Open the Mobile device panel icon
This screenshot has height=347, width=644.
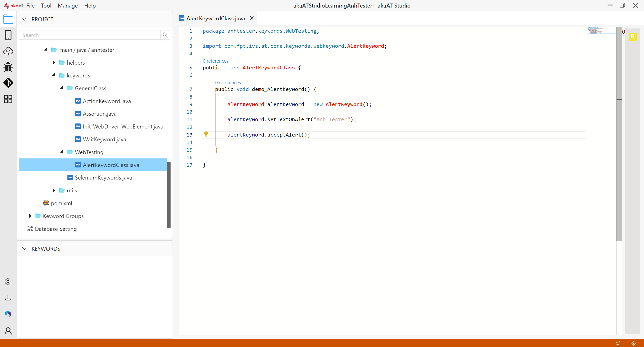(x=8, y=35)
